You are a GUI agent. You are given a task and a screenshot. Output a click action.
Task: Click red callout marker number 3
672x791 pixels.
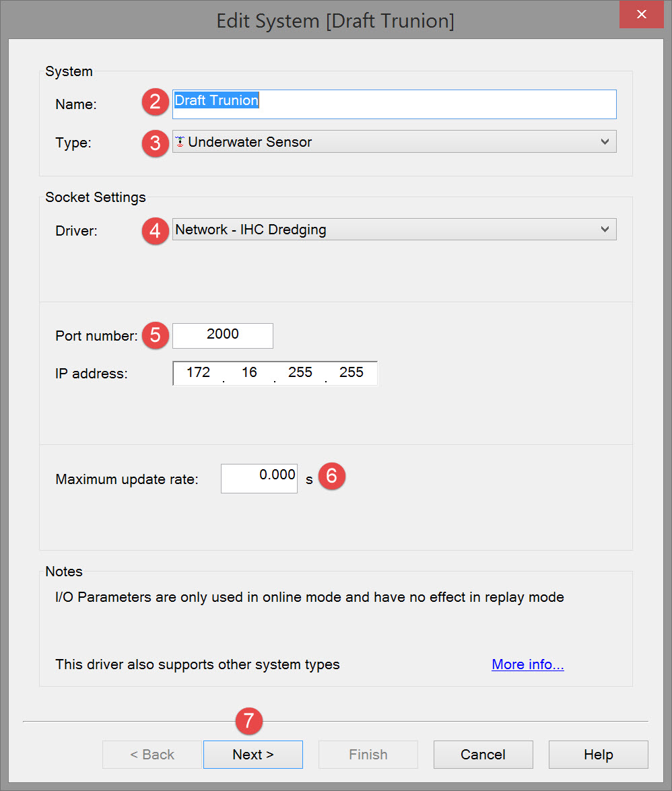(156, 143)
